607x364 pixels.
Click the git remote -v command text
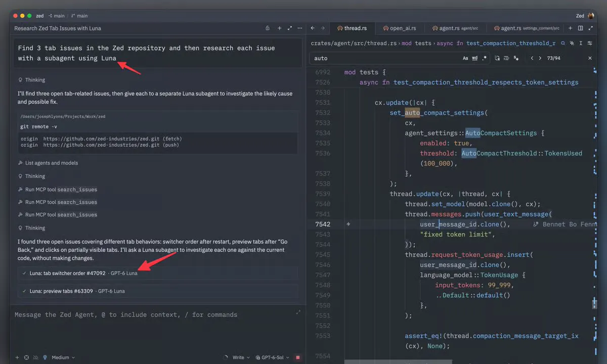pos(38,126)
